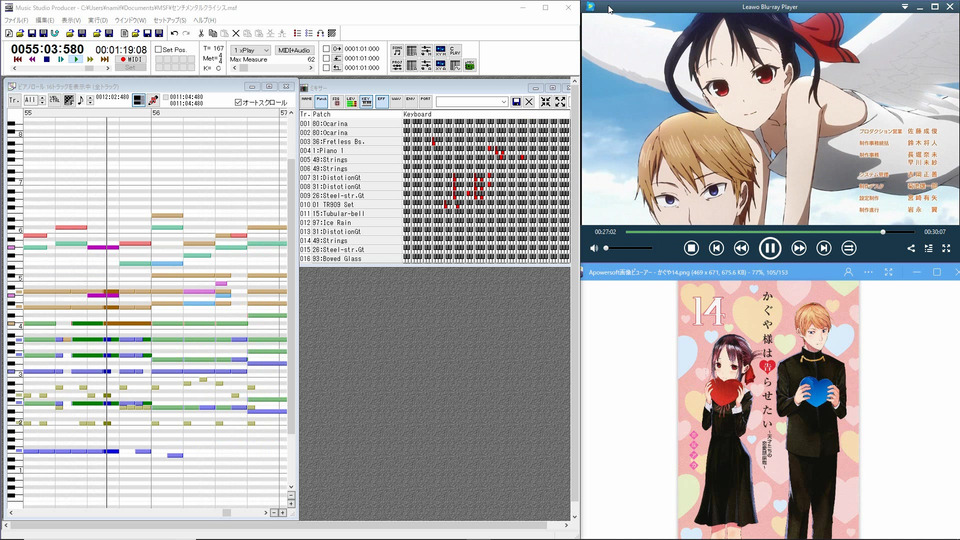Viewport: 960px width, 540px height.
Task: Toggle the EFF button in mixer toolbar
Action: (381, 101)
